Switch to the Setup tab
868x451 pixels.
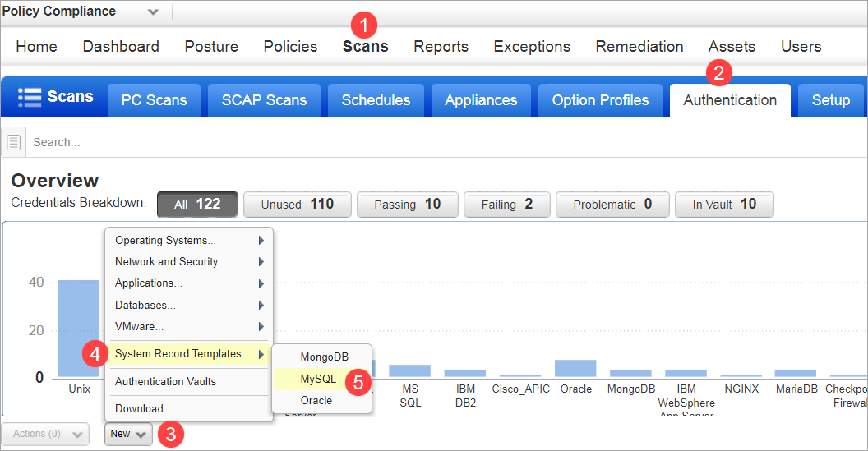click(830, 100)
